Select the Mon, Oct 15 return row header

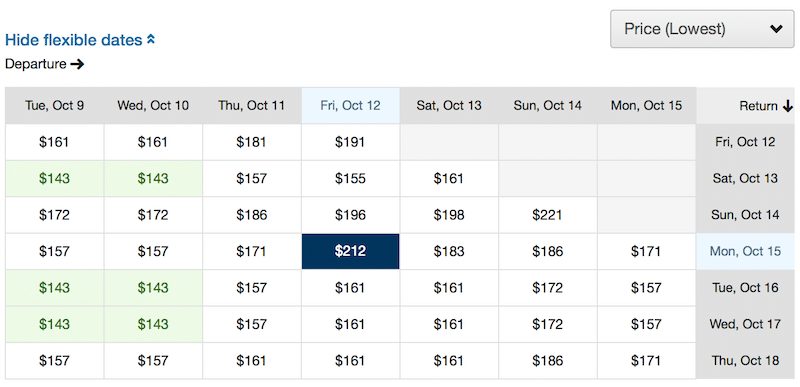[x=745, y=251]
